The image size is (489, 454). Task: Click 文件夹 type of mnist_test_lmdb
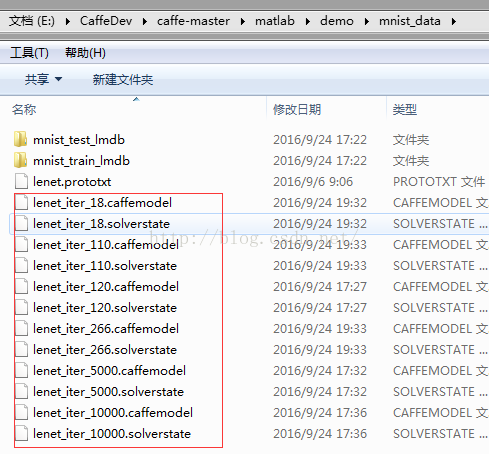411,140
